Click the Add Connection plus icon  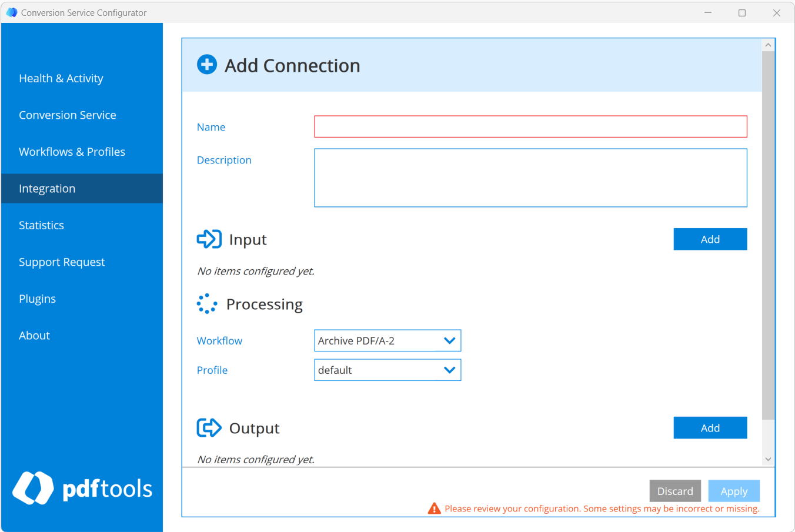click(207, 65)
